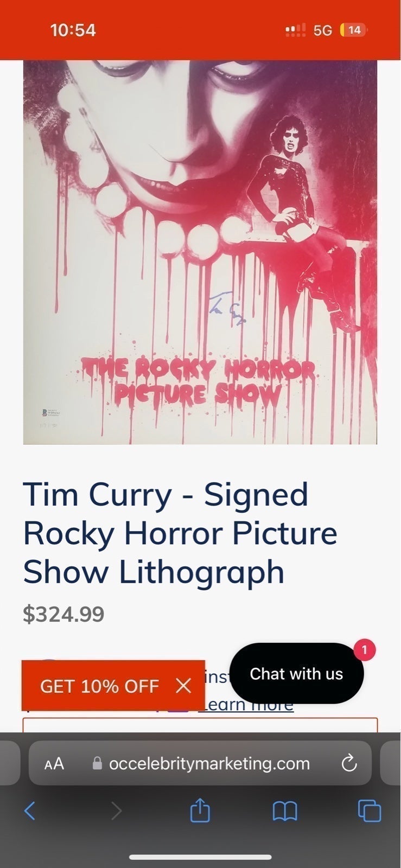This screenshot has height=868, width=401.
Task: Click the Learn more link
Action: 246,705
